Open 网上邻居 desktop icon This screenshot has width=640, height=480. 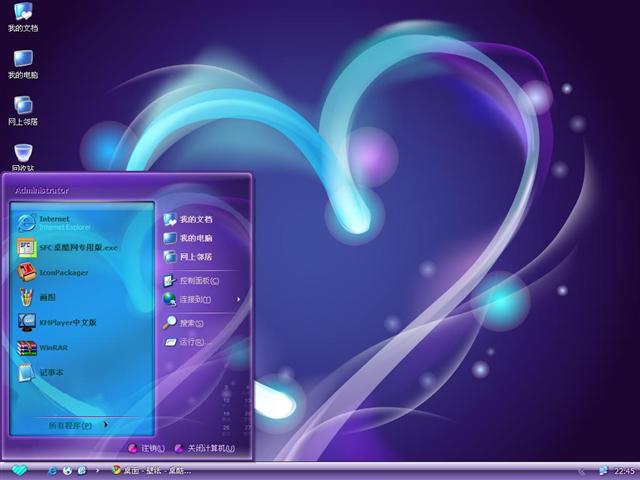click(22, 108)
